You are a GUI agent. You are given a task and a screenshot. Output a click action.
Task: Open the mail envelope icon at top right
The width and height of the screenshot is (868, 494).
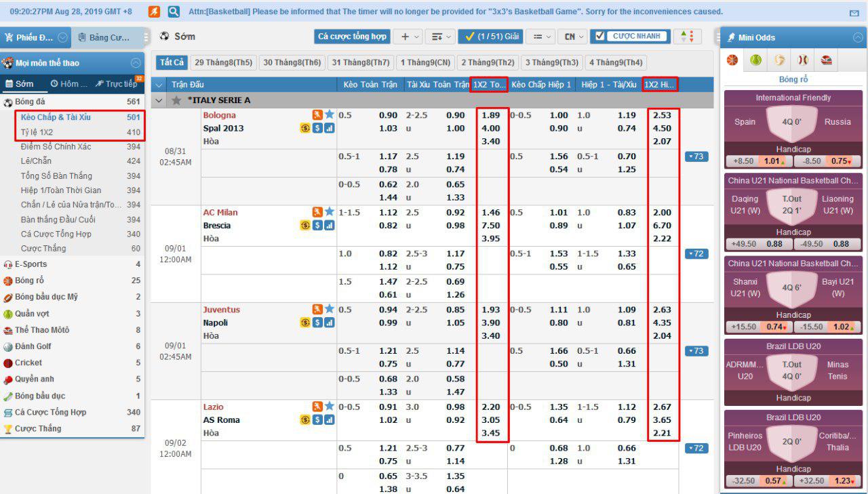(854, 13)
